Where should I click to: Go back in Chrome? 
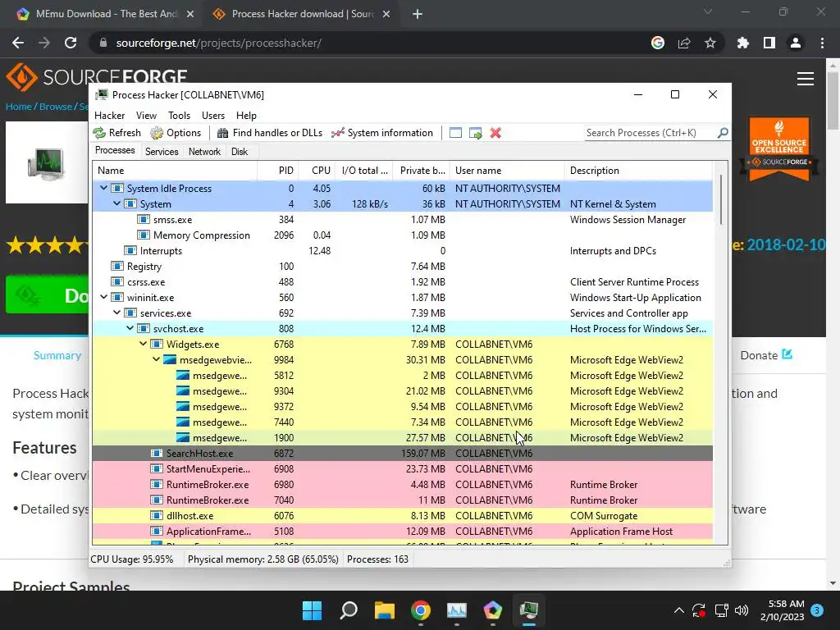coord(18,43)
